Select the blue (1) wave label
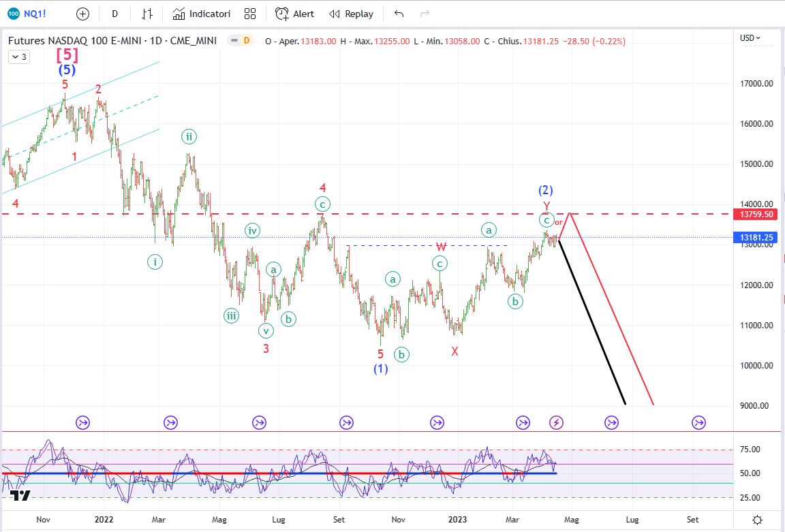The width and height of the screenshot is (785, 532). tap(380, 369)
